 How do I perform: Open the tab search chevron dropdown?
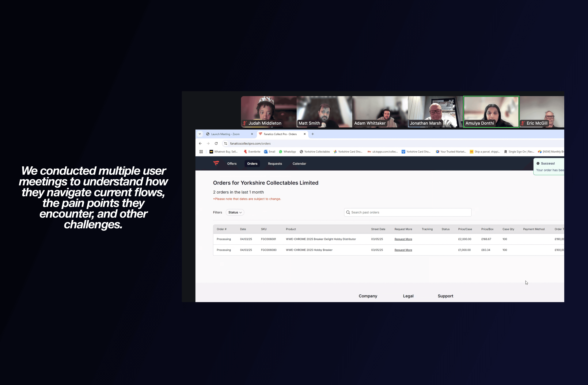pyautogui.click(x=200, y=134)
